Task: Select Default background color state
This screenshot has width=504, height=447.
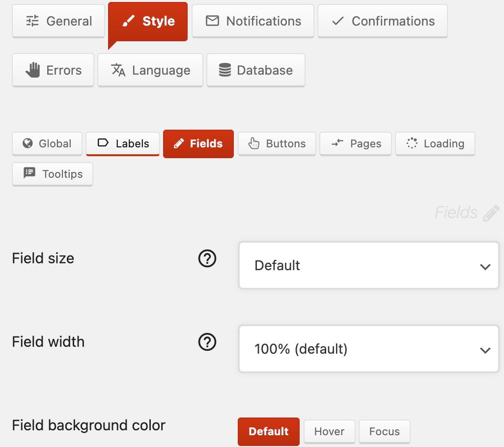Action: pos(269,432)
